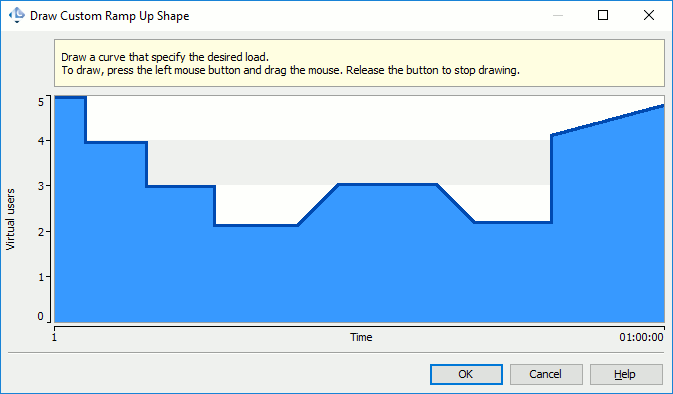The width and height of the screenshot is (673, 394).
Task: Click the 01:00:00 end time label
Action: [641, 337]
